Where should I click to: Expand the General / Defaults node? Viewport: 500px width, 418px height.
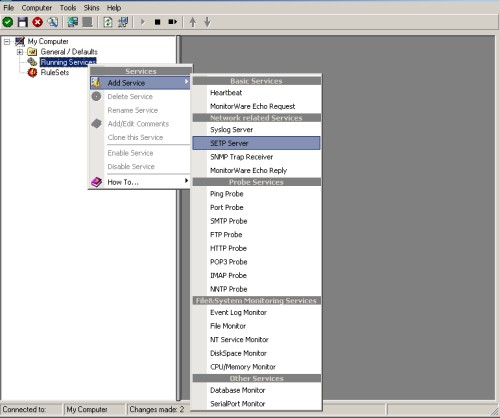point(20,52)
